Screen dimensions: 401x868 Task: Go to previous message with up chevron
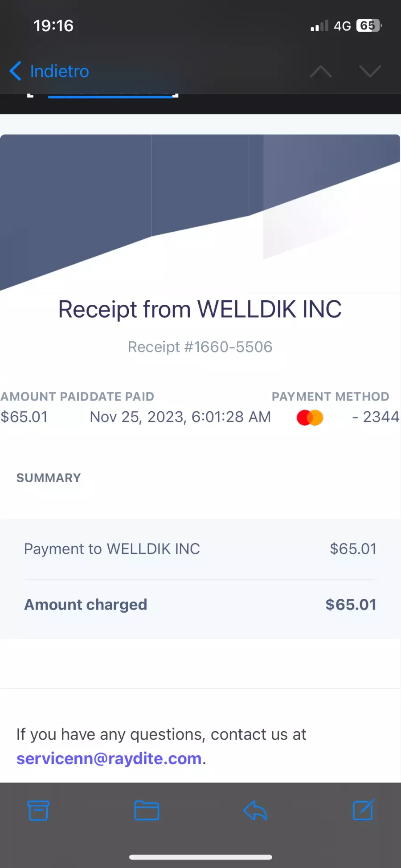[321, 71]
